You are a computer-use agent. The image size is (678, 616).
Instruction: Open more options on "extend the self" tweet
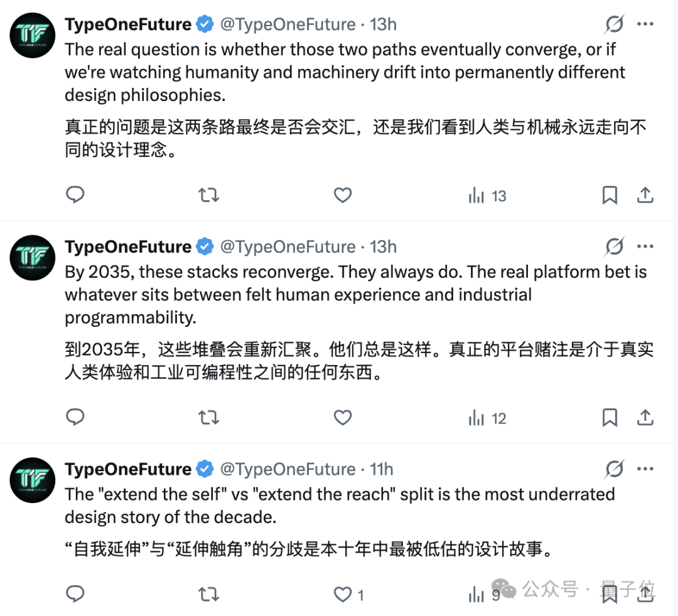[x=645, y=469]
